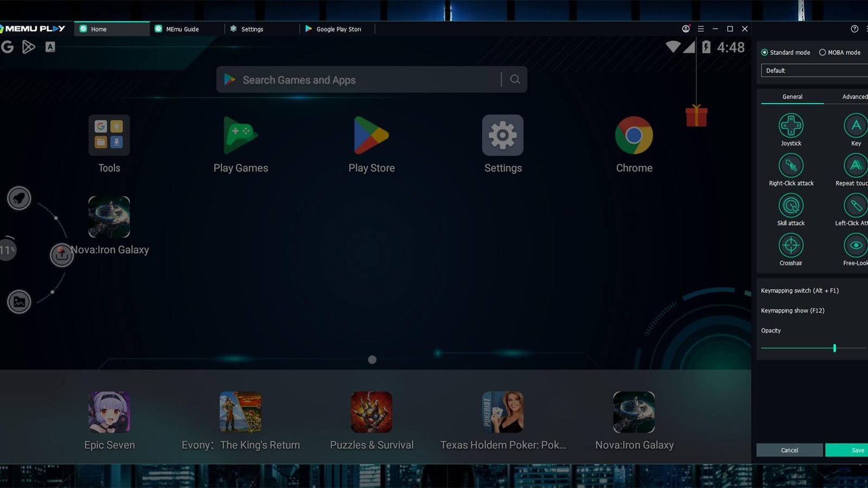Click the 11% memory usage indicator
This screenshot has width=868, height=488.
(8, 250)
